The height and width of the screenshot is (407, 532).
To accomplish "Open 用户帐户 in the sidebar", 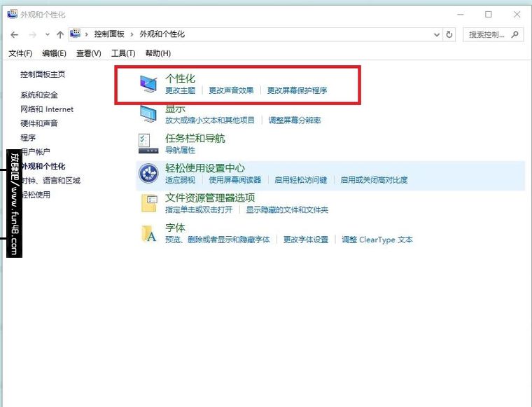I will (35, 152).
